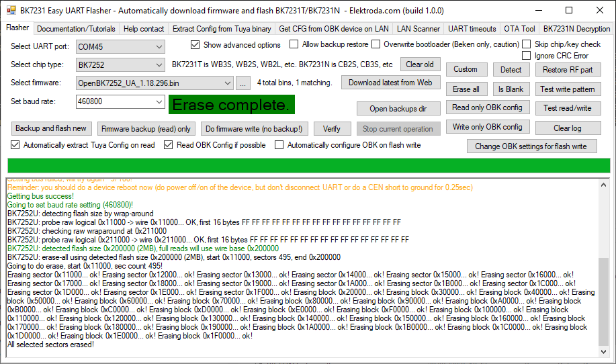The image size is (616, 364).
Task: Click Download latest from Web
Action: [390, 83]
